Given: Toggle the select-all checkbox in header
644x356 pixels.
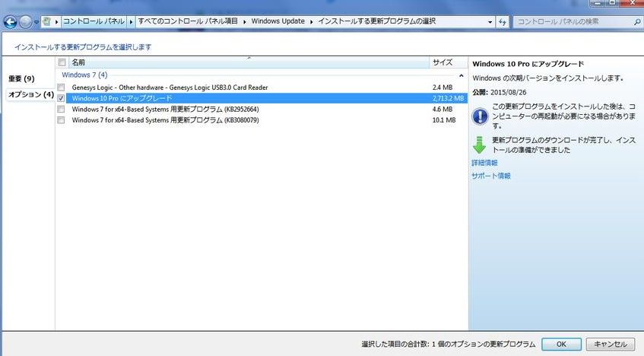Looking at the screenshot, I should [x=62, y=62].
